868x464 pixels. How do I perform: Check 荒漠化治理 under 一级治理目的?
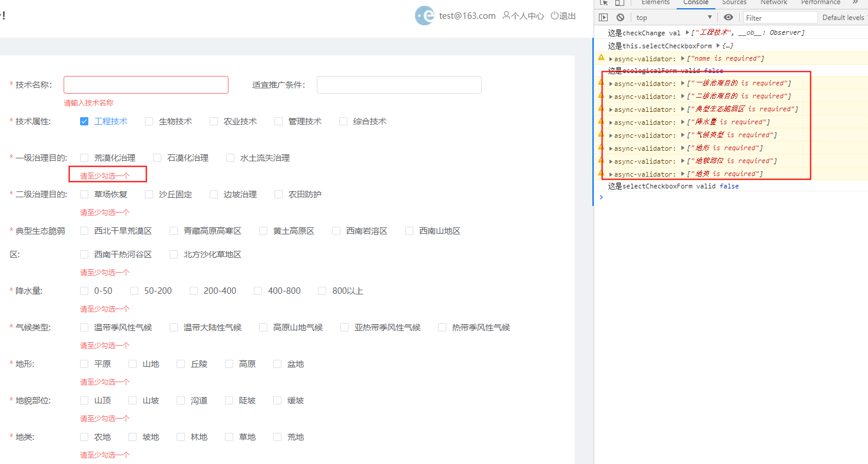pos(84,158)
